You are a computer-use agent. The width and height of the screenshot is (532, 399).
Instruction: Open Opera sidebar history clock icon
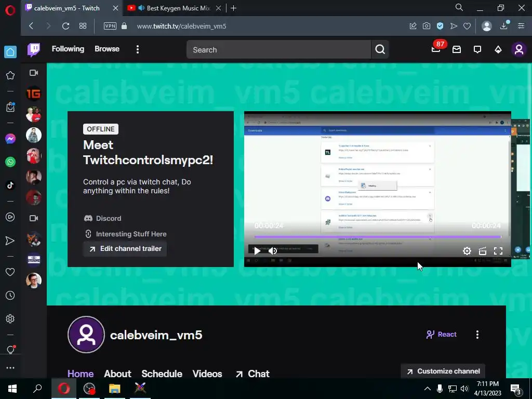(x=10, y=295)
